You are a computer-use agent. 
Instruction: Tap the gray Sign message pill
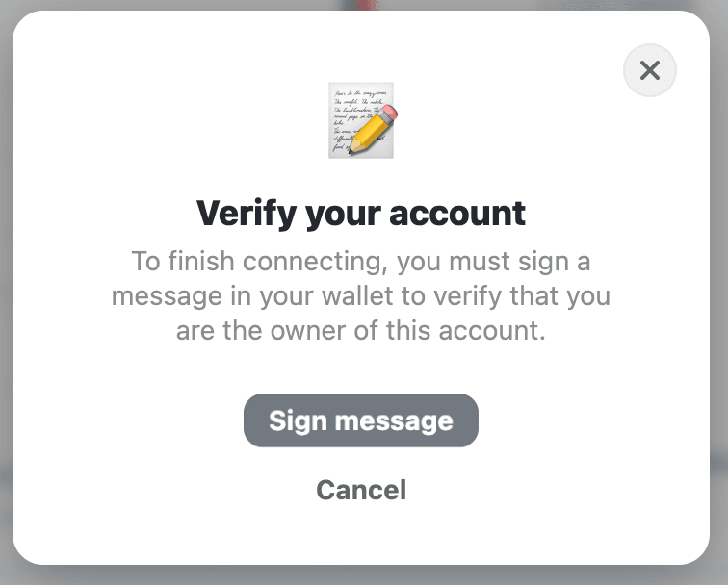[x=361, y=420]
